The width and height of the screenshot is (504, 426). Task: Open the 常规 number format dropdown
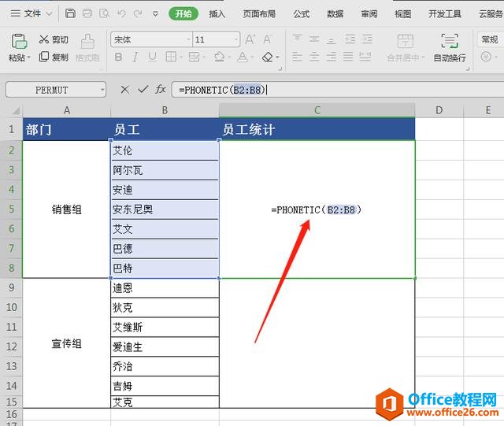pyautogui.click(x=491, y=39)
